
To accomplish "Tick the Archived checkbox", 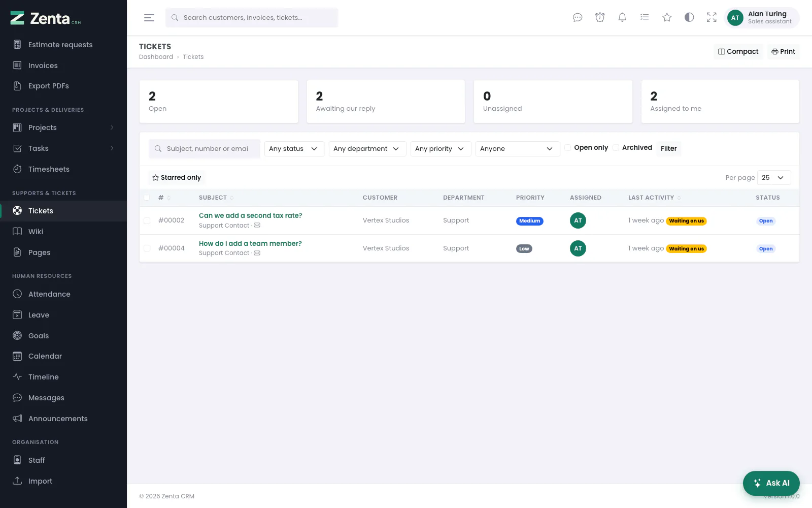I will [x=616, y=148].
